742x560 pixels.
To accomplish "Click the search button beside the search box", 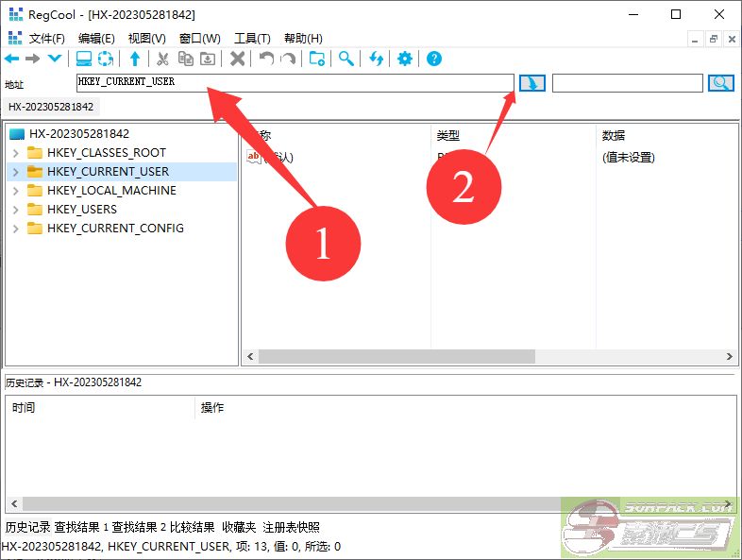I will (721, 83).
